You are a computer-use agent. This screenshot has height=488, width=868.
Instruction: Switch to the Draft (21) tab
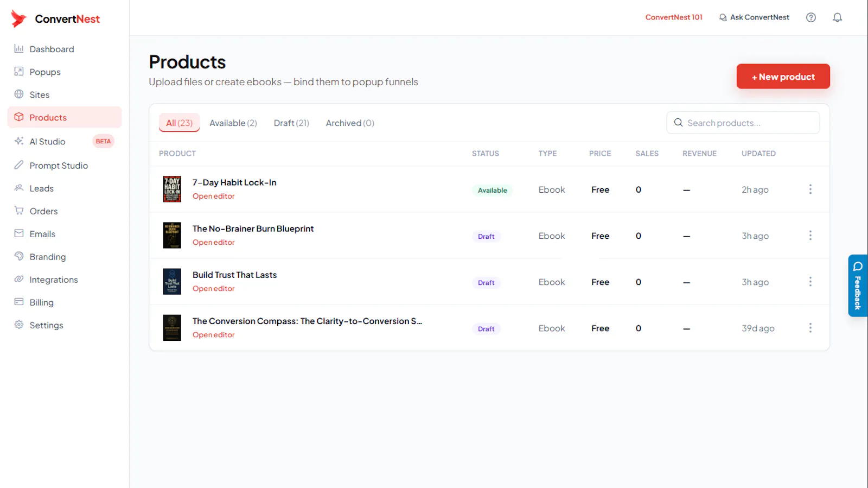tap(291, 123)
